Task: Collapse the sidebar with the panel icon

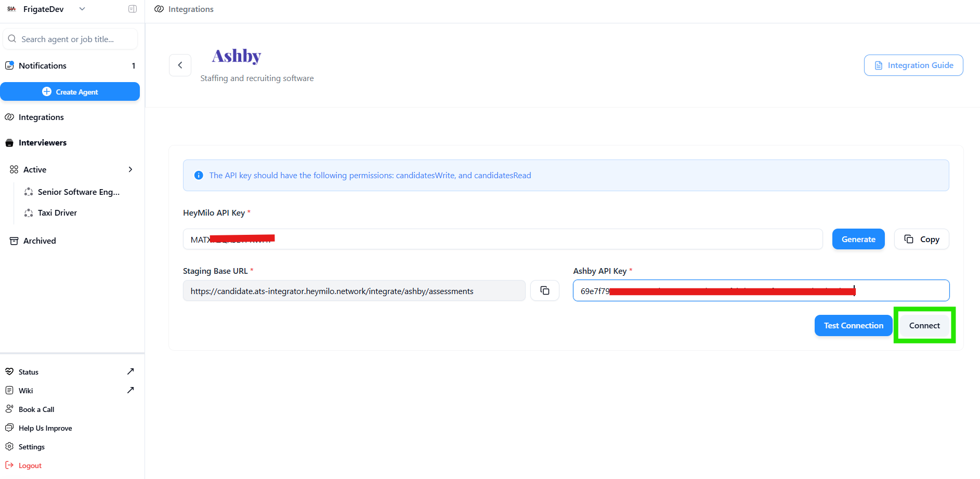Action: [x=133, y=9]
